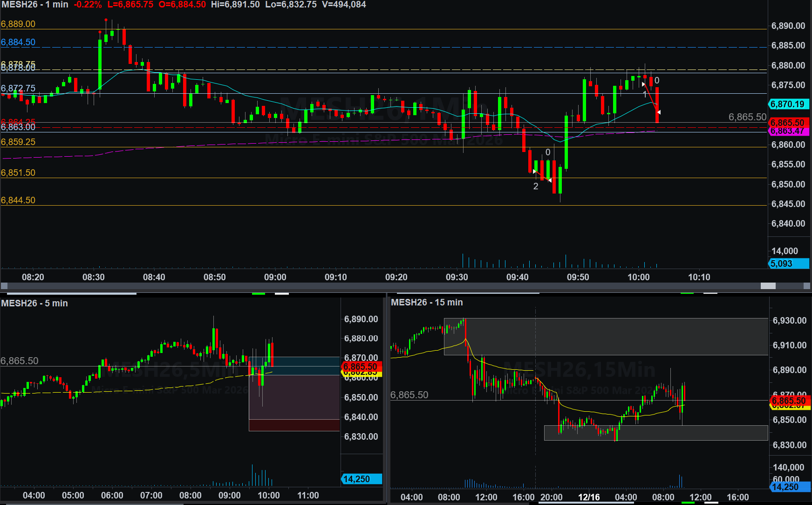812x505 pixels.
Task: Click the 6,889.00 orange level label
Action: click(18, 24)
